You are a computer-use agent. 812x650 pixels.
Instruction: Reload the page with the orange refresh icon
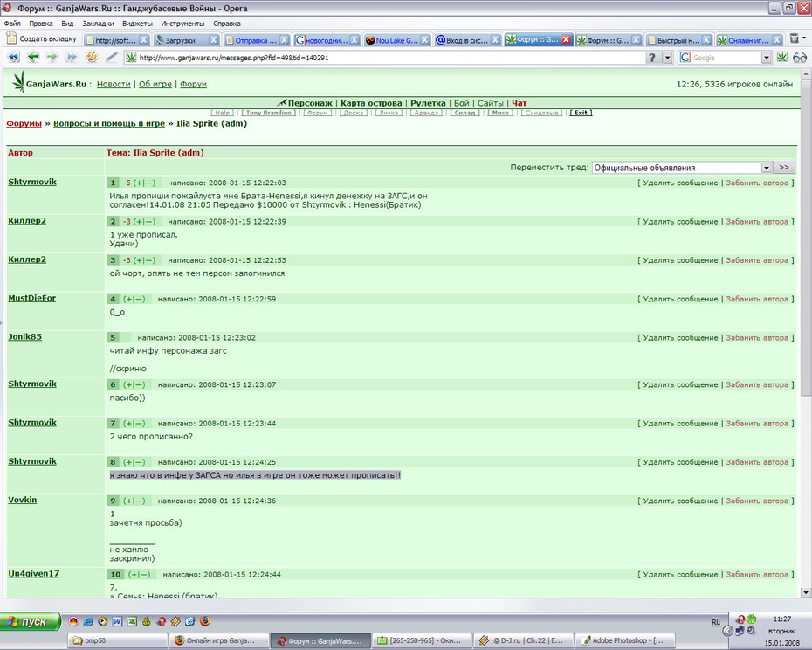click(92, 57)
